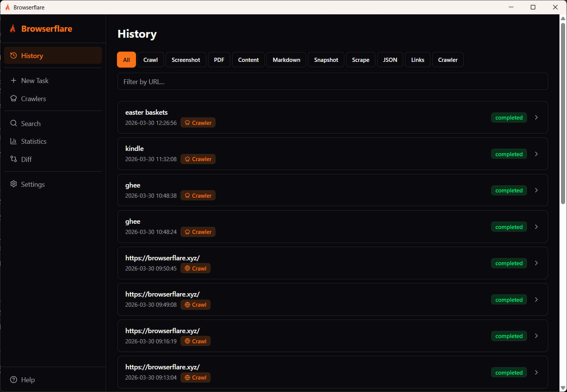This screenshot has height=392, width=567.
Task: Open History in the sidebar
Action: pos(53,55)
